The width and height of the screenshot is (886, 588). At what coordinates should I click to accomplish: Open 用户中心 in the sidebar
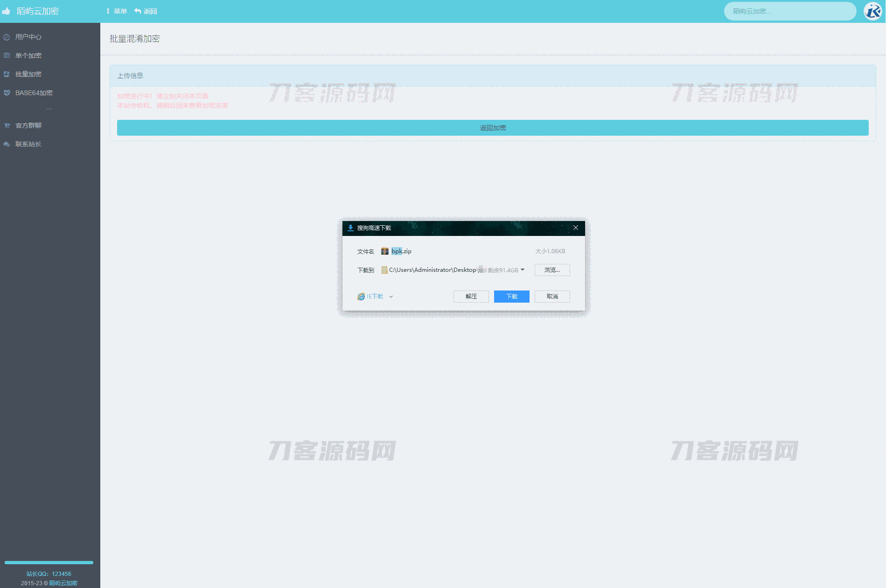28,37
